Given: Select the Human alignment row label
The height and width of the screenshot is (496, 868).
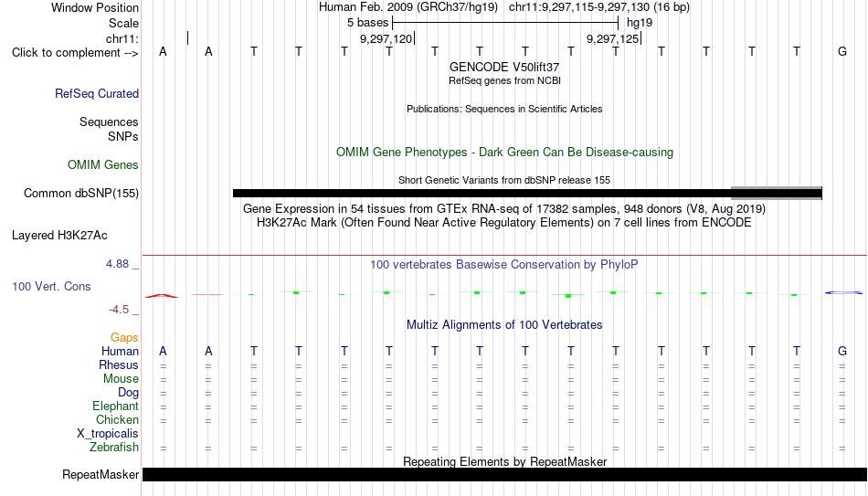Looking at the screenshot, I should pos(120,352).
